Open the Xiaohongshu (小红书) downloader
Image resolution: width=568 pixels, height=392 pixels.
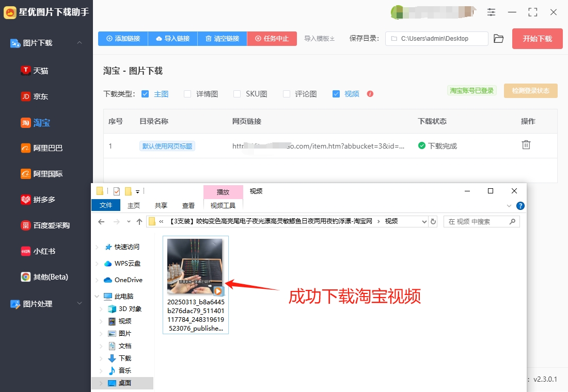click(38, 251)
